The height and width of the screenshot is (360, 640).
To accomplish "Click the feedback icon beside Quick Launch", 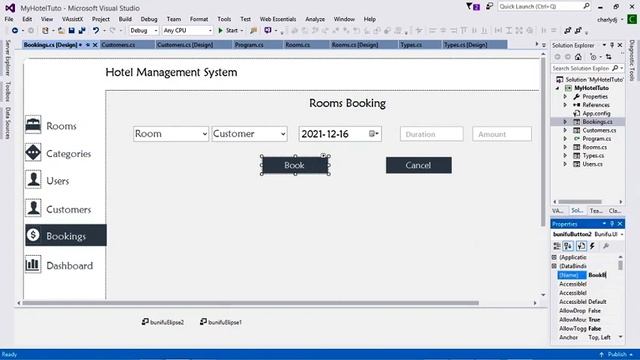I will click(489, 7).
